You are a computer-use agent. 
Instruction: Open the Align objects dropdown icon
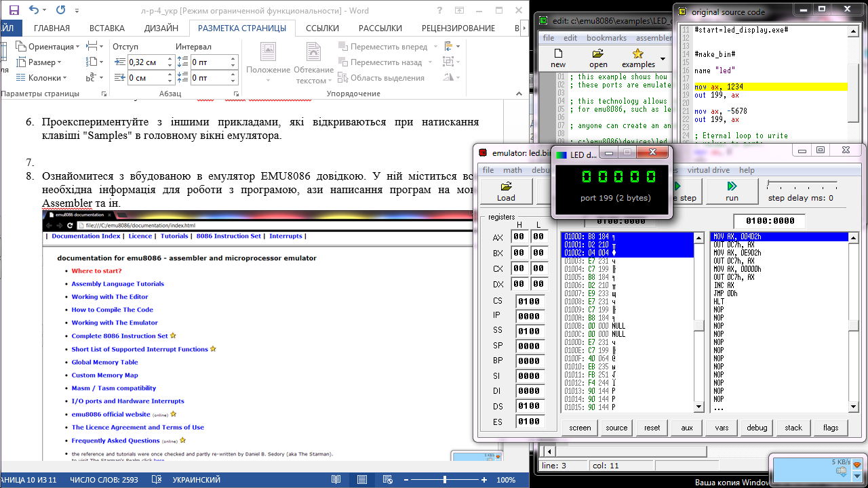pos(451,46)
